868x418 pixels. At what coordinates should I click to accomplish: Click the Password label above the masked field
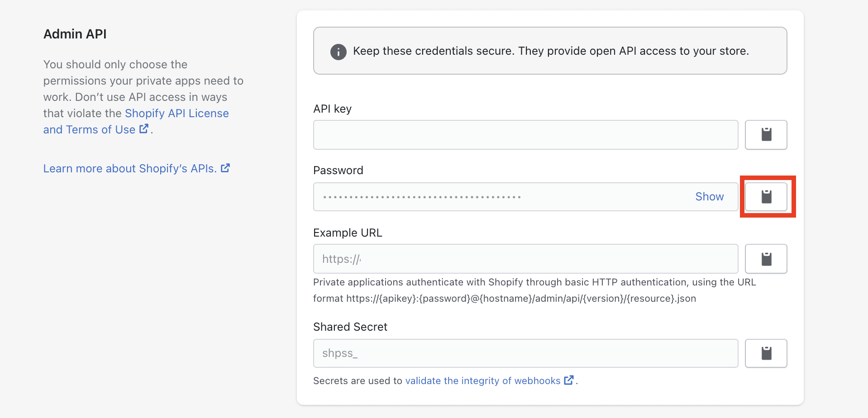click(338, 170)
